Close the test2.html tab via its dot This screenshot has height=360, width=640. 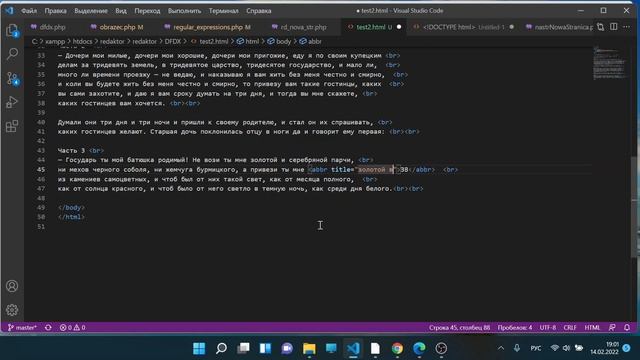click(x=399, y=27)
